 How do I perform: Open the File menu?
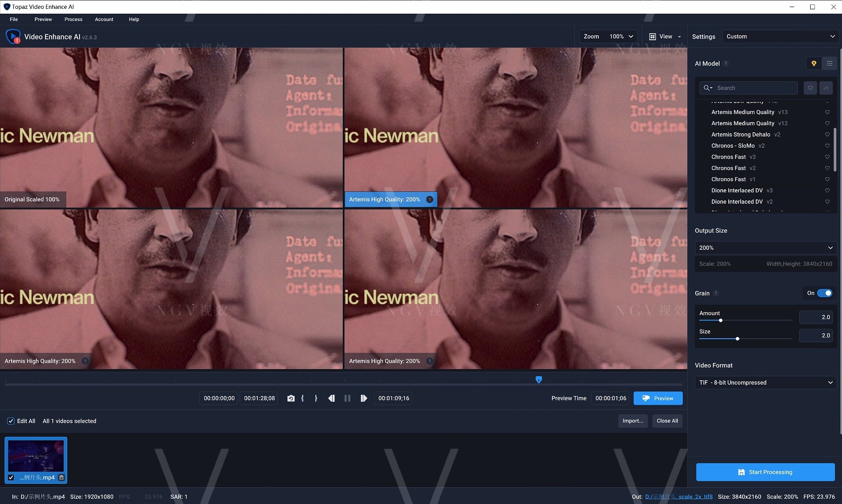[x=14, y=19]
